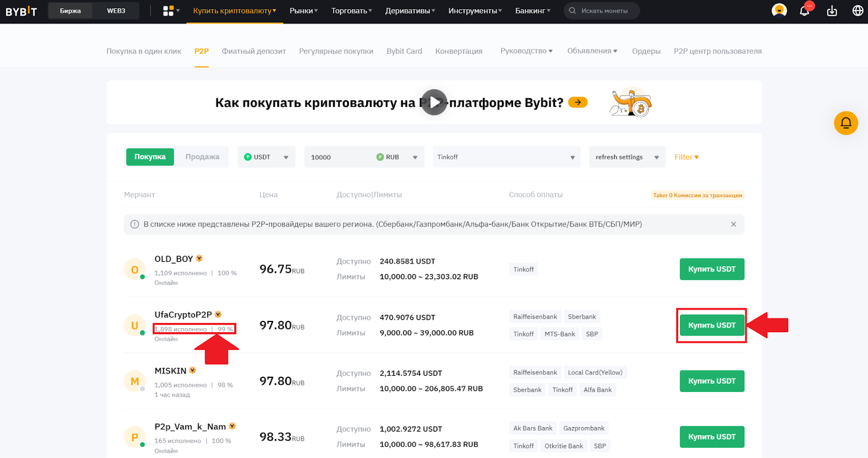The image size is (868, 458).
Task: Expand Купить криптовалюту menu
Action: pyautogui.click(x=235, y=11)
